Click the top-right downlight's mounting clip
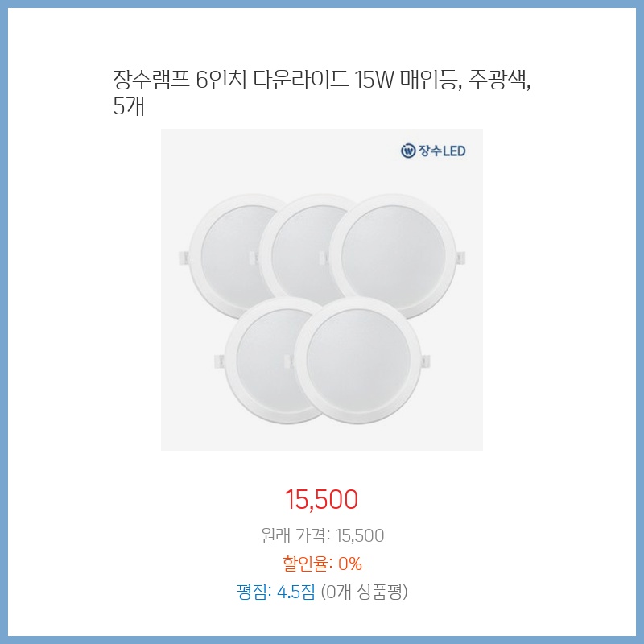644x644 pixels. tap(460, 258)
